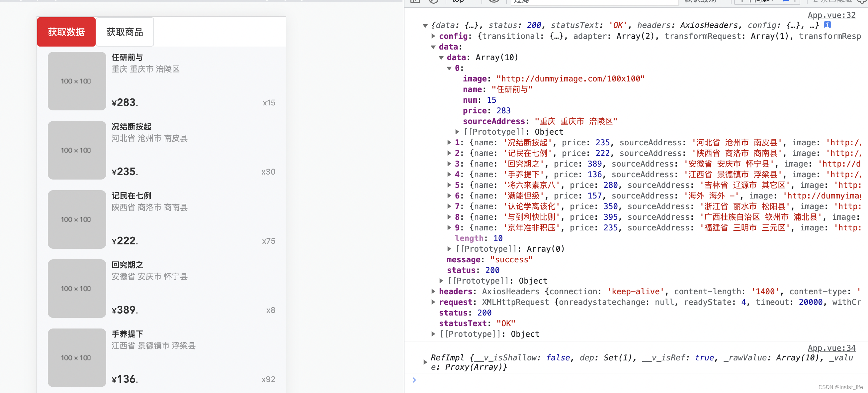Expand the headers AxiosHeaders entry
This screenshot has height=393, width=868.
[x=433, y=292]
